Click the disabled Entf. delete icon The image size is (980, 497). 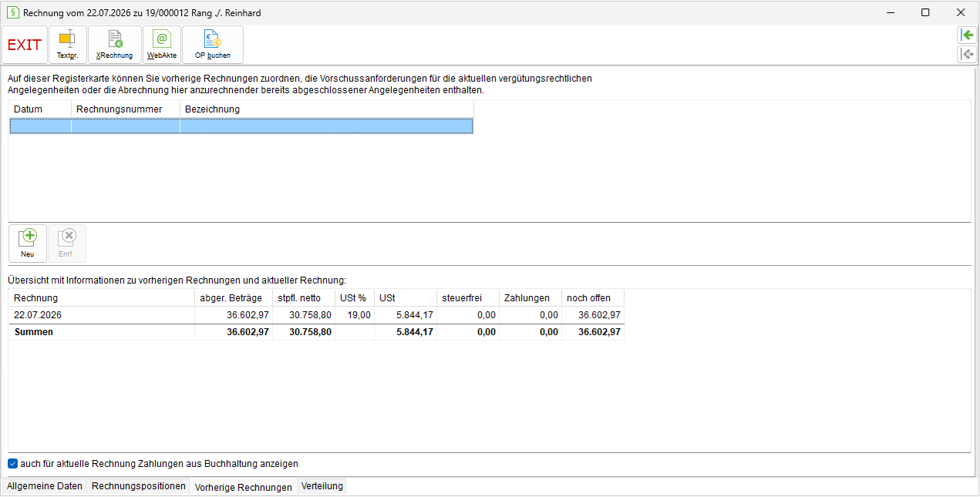coord(67,243)
